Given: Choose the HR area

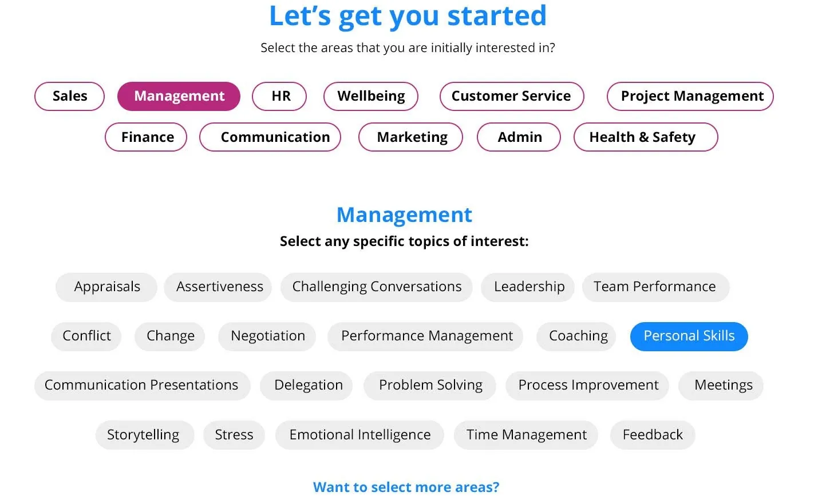Looking at the screenshot, I should [279, 96].
